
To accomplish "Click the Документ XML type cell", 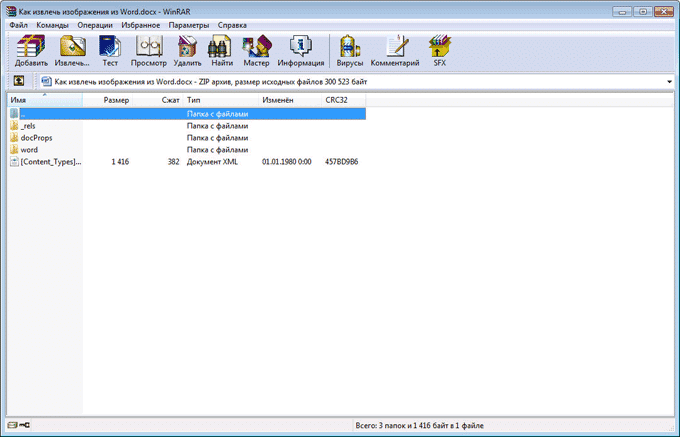I will [212, 162].
